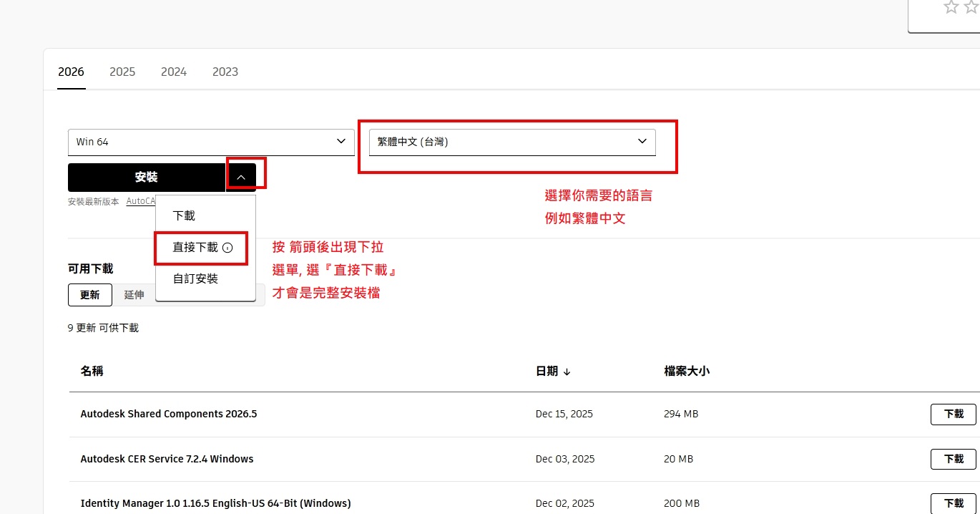Click the star rating icon at top right
Image resolution: width=980 pixels, height=514 pixels.
click(x=951, y=7)
